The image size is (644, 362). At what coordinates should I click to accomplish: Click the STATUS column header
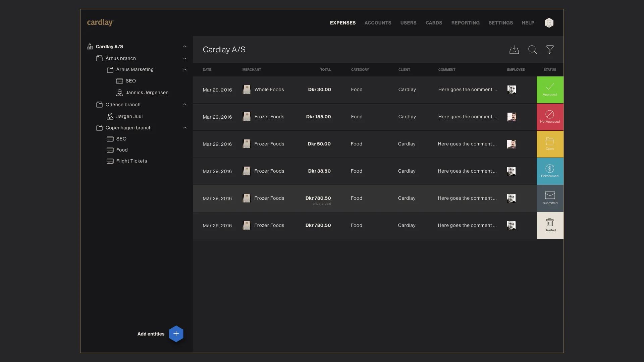[550, 70]
